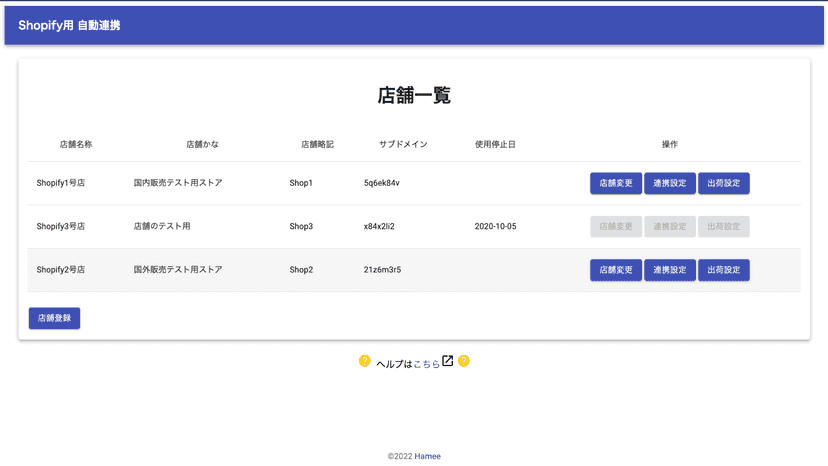The width and height of the screenshot is (828, 466).
Task: Click the subdomain 5q6ek84v
Action: pos(382,183)
